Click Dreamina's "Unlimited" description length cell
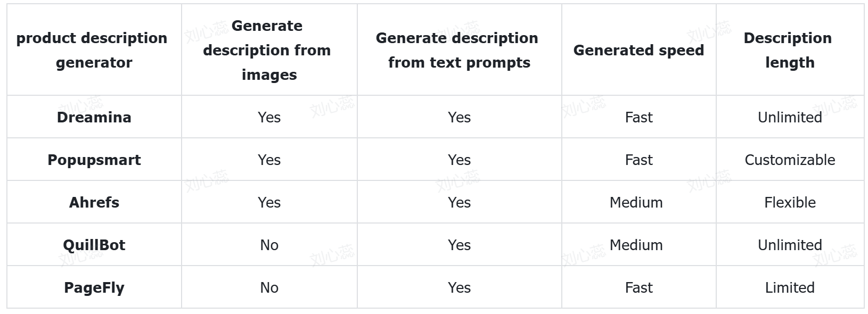Viewport: 868px width, 314px height. [x=790, y=117]
